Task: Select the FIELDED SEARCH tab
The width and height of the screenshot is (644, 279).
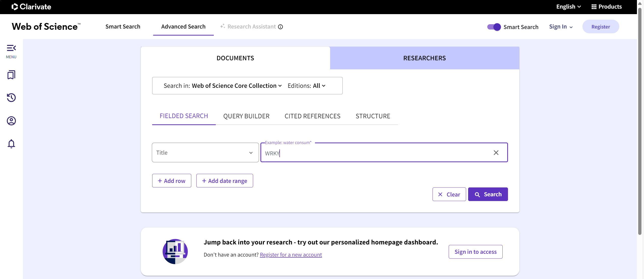Action: click(184, 116)
